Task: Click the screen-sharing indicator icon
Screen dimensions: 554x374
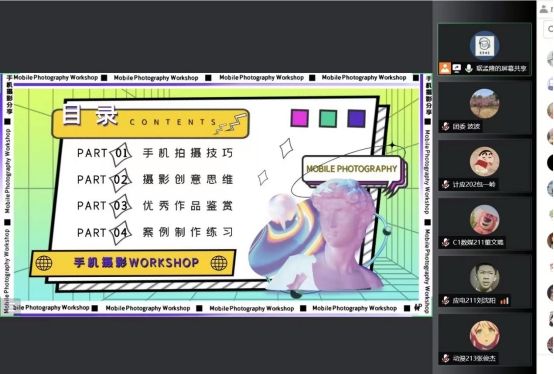Action: coord(457,68)
